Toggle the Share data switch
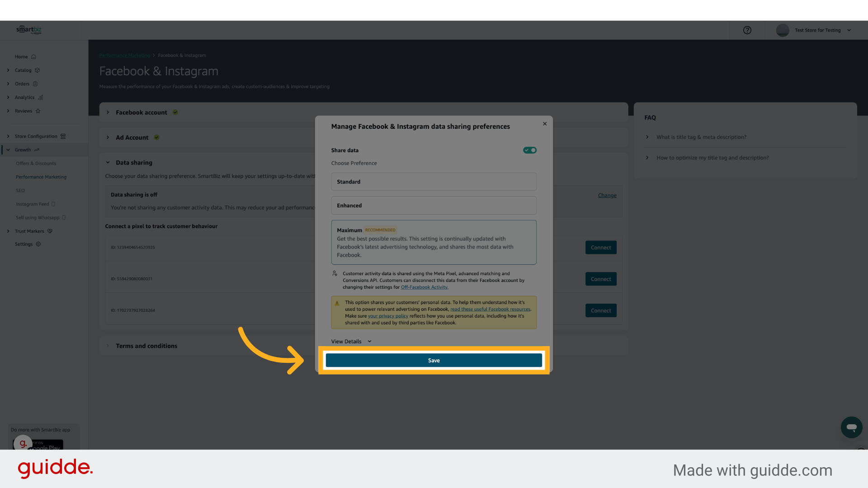The width and height of the screenshot is (868, 488). [x=530, y=150]
